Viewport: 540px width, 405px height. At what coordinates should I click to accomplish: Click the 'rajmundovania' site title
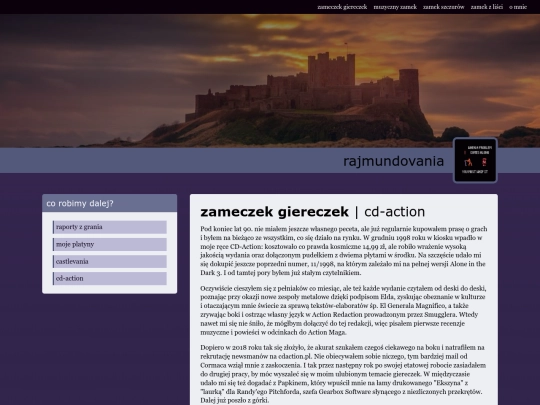pyautogui.click(x=393, y=161)
